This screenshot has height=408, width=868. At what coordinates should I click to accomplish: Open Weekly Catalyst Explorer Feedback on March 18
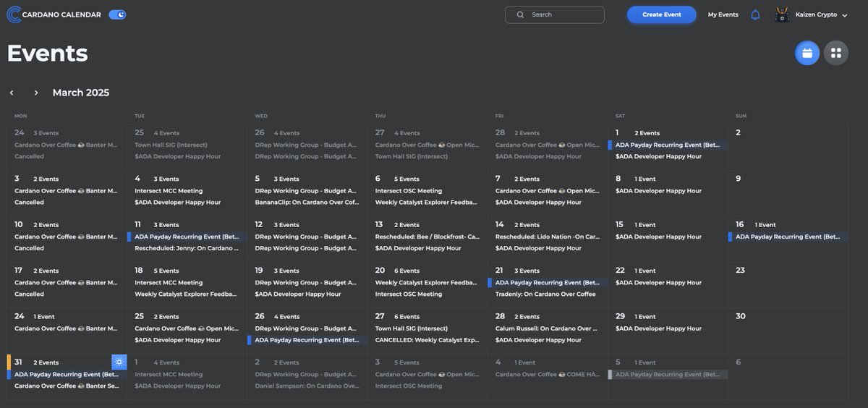187,294
